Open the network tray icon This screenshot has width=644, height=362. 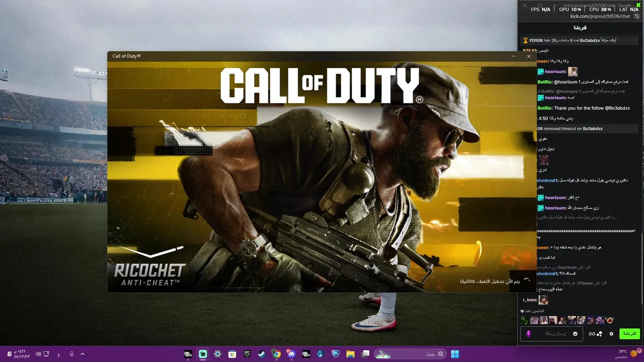click(x=46, y=354)
